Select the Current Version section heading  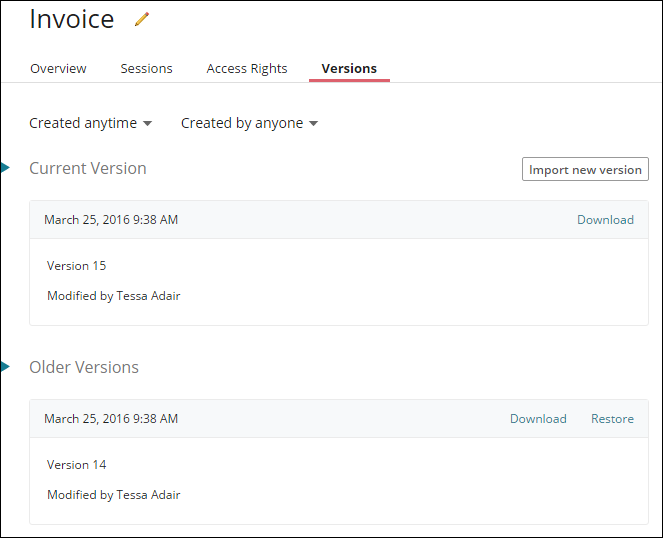pyautogui.click(x=88, y=168)
